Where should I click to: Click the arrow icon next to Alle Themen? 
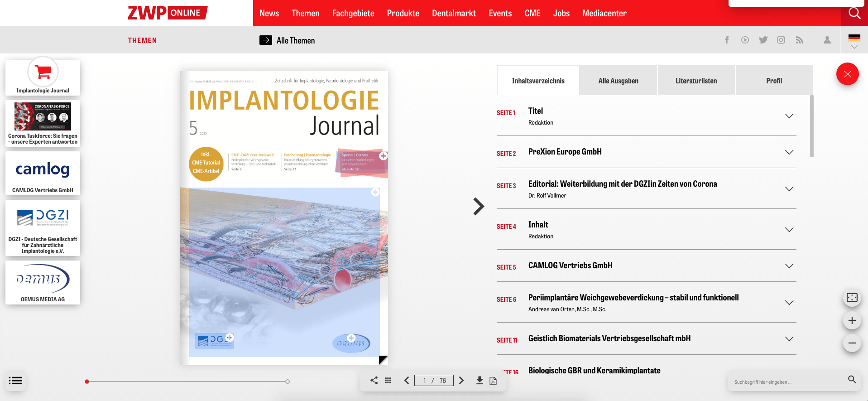(266, 40)
